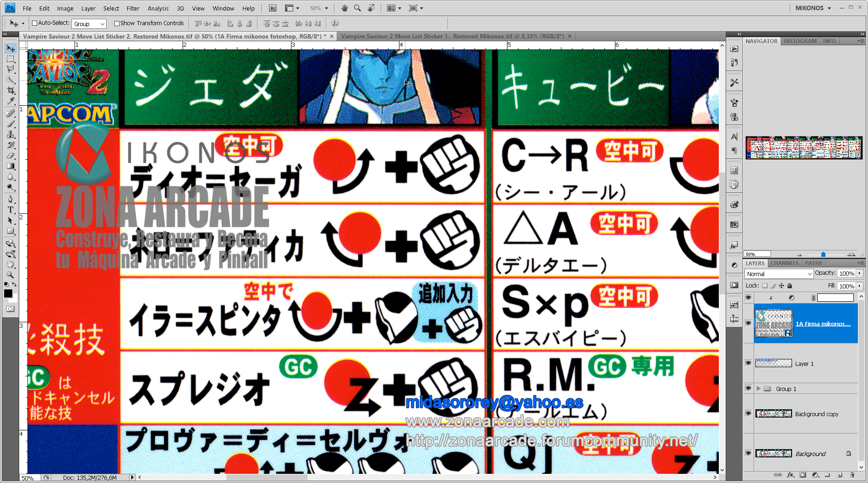Select the Hand tool
This screenshot has height=483, width=868.
[10, 264]
